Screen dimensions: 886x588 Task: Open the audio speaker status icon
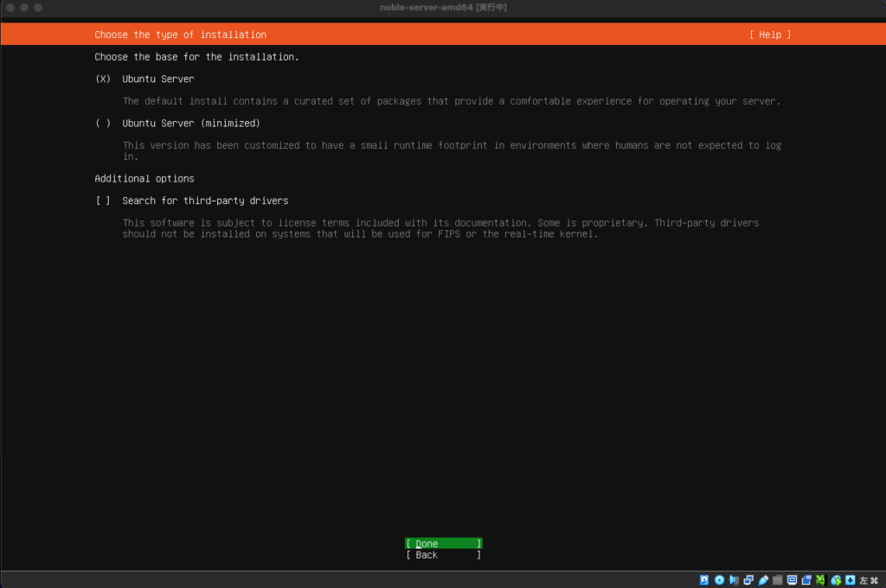coord(734,580)
